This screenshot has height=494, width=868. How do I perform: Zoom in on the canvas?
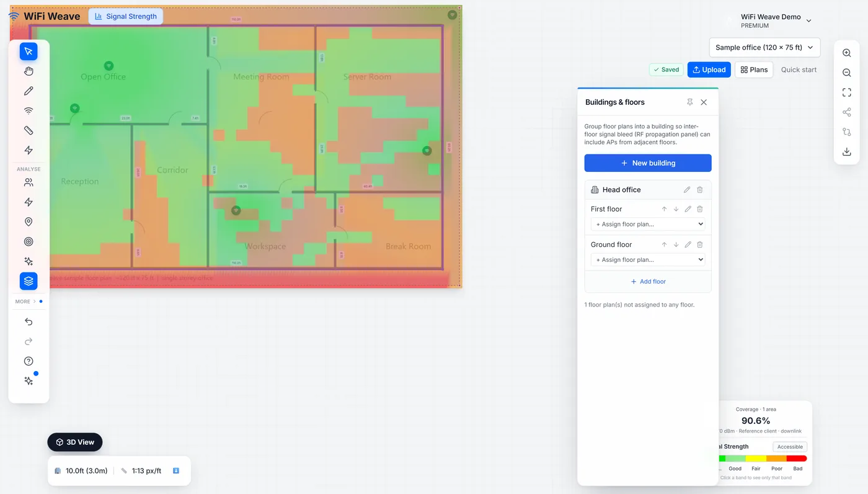[x=847, y=53]
